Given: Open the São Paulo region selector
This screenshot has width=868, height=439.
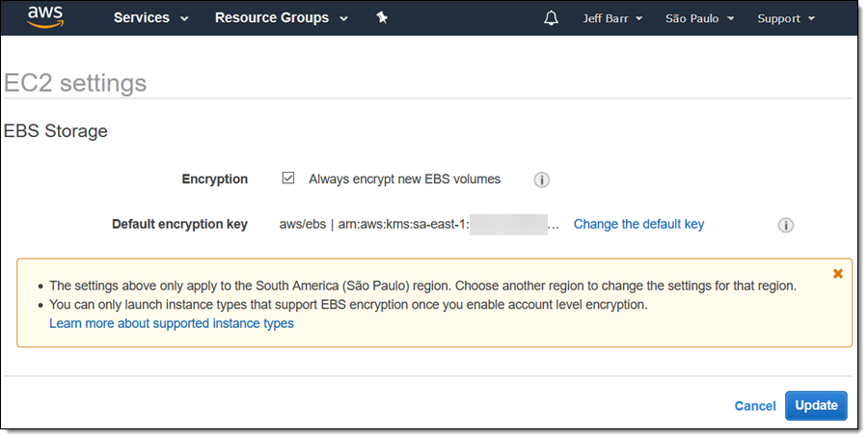Looking at the screenshot, I should (699, 18).
